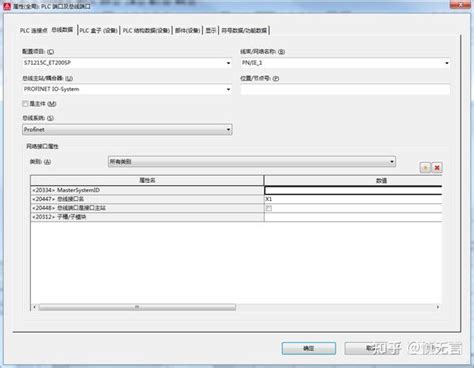Viewport: 474px width, 368px height.
Task: Select the <20448> property name row
Action: (147, 208)
